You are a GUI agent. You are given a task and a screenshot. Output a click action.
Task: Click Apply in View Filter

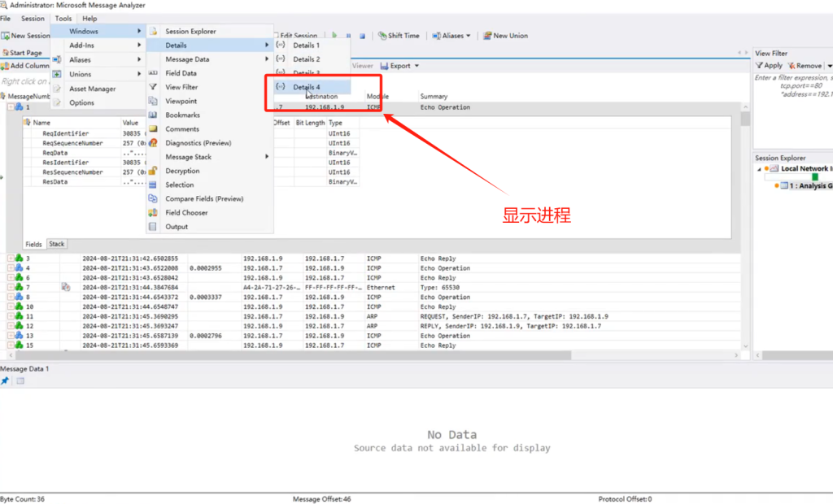769,65
